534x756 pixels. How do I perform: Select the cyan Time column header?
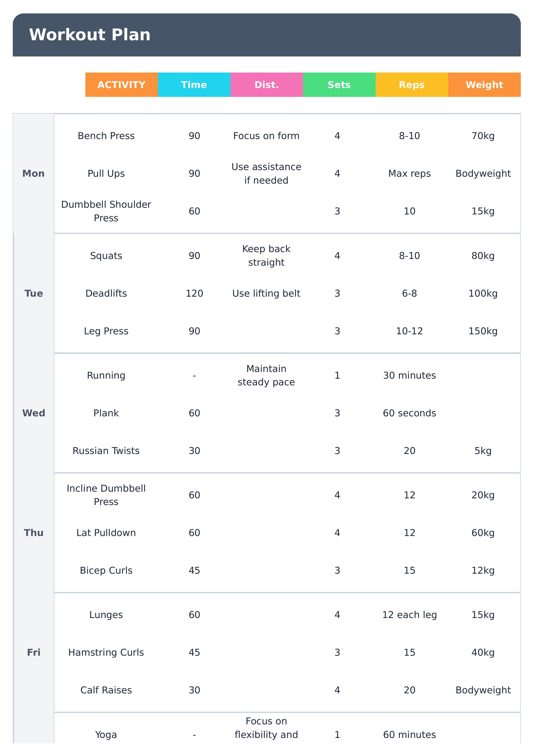194,85
